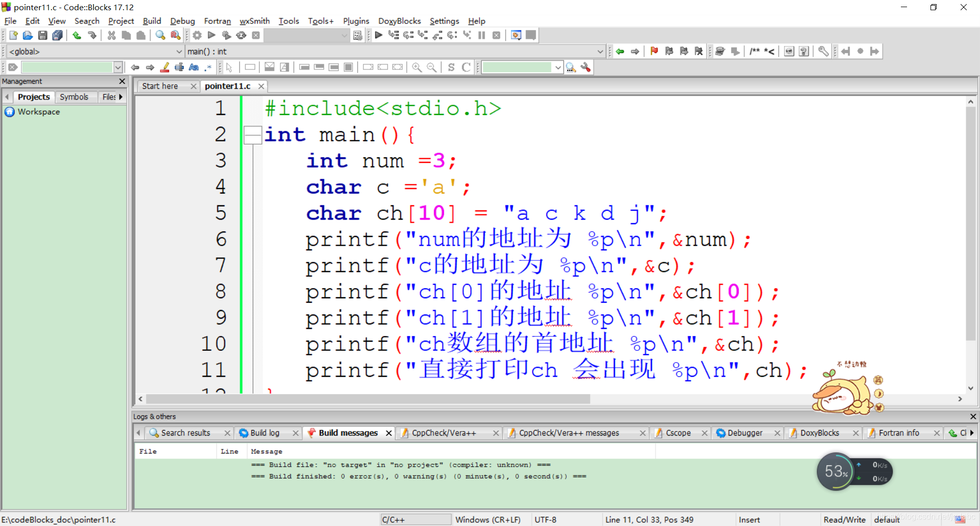Switch to the Symbols tab

(x=74, y=97)
